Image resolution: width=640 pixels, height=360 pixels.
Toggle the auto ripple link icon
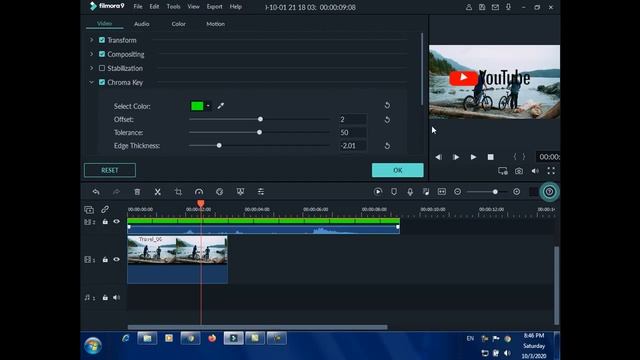(x=105, y=209)
